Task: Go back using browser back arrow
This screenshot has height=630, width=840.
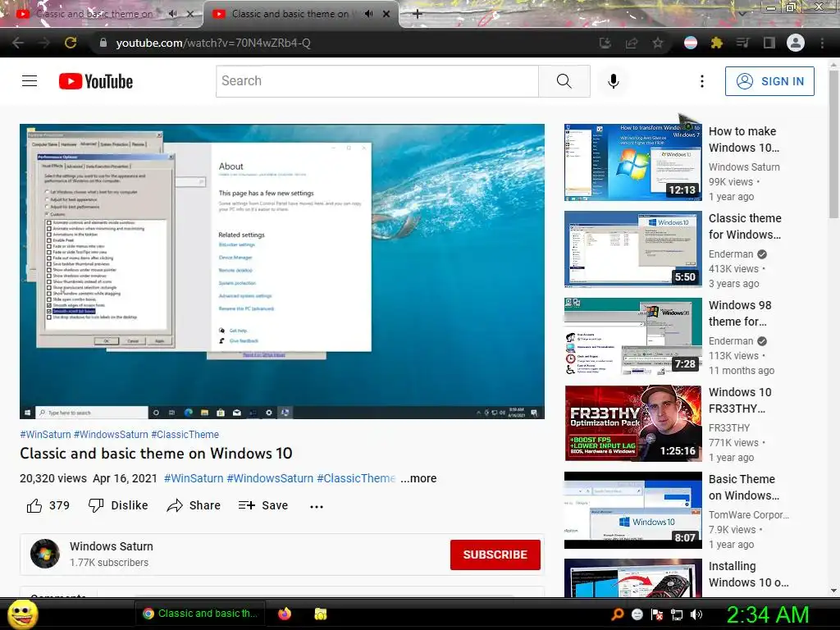Action: click(x=18, y=43)
